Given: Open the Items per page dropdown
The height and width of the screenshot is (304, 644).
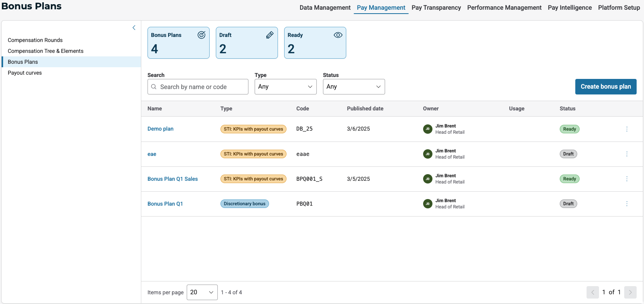Looking at the screenshot, I should coord(202,292).
